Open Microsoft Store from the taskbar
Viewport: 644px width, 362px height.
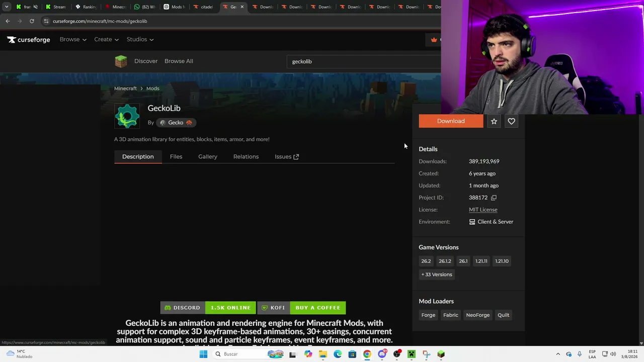coord(352,354)
